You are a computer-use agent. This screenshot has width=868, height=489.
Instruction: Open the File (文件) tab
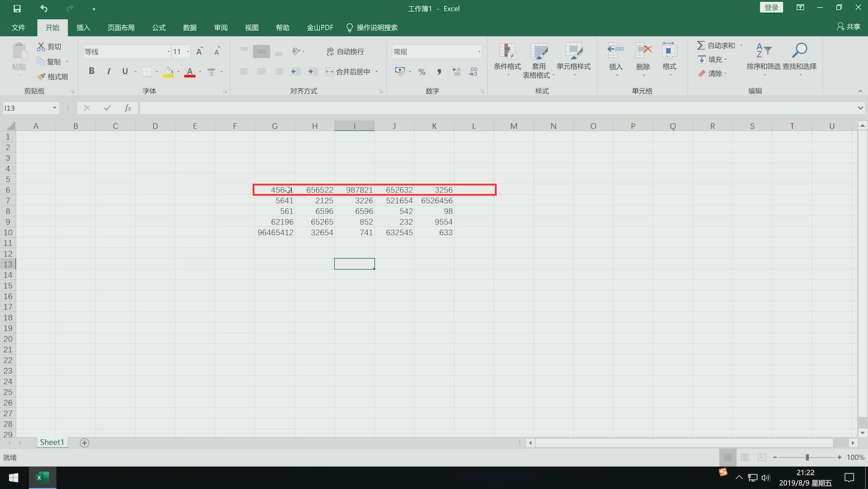click(x=19, y=28)
